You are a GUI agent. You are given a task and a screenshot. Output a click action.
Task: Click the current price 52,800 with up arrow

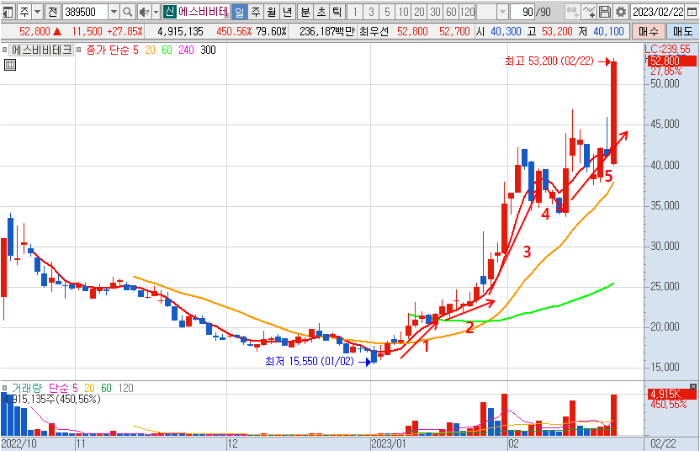[40, 32]
